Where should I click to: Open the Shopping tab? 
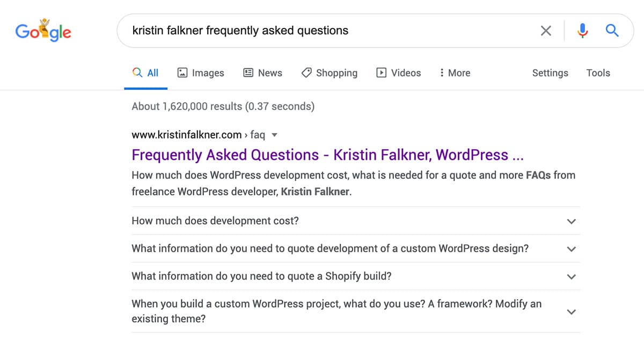(329, 73)
